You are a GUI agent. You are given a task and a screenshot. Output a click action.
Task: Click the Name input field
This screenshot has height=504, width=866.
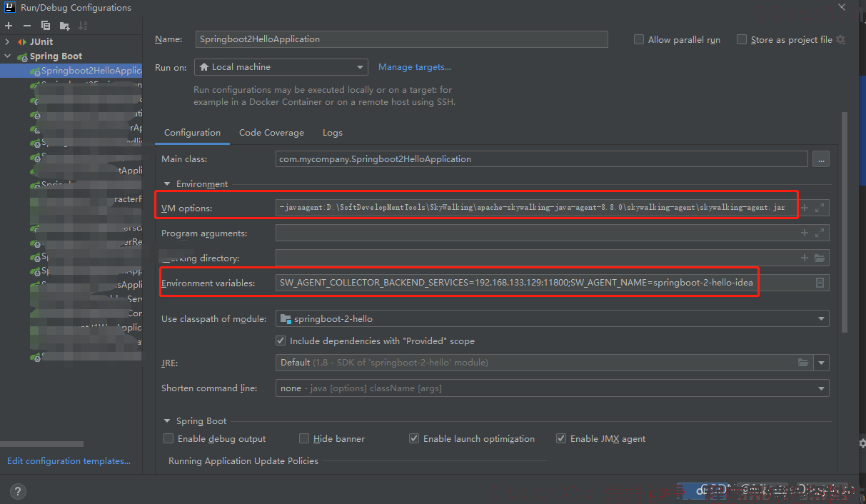click(402, 39)
